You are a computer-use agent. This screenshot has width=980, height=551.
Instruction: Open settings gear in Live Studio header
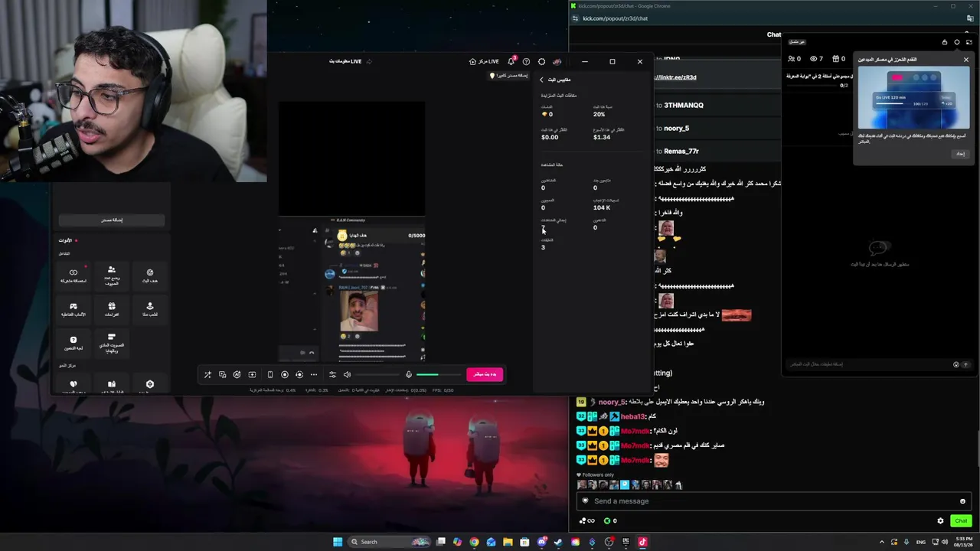tap(541, 61)
